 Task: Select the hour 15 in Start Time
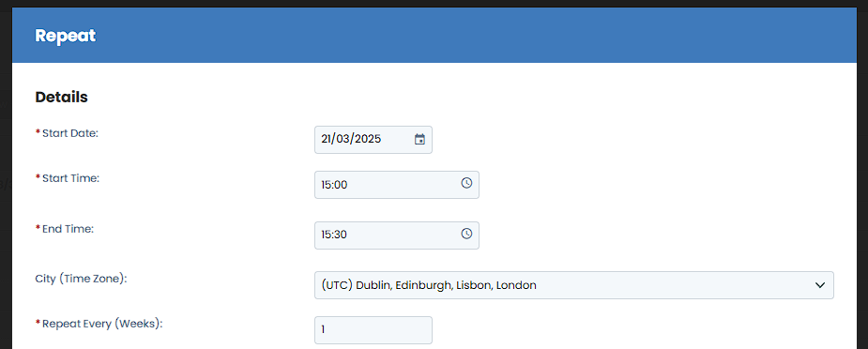[326, 185]
